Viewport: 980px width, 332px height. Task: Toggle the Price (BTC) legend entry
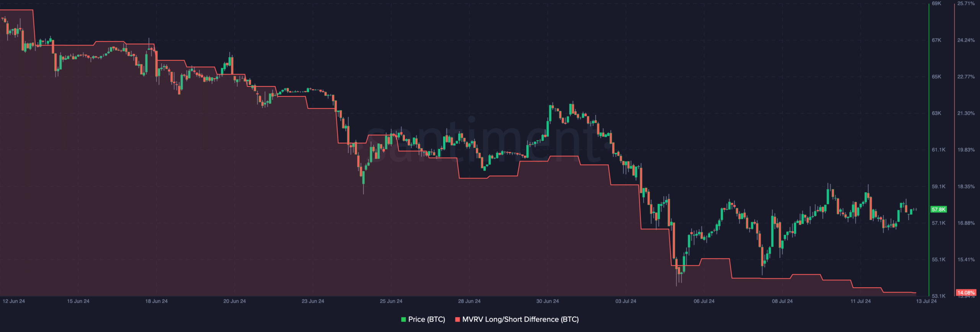pyautogui.click(x=423, y=319)
